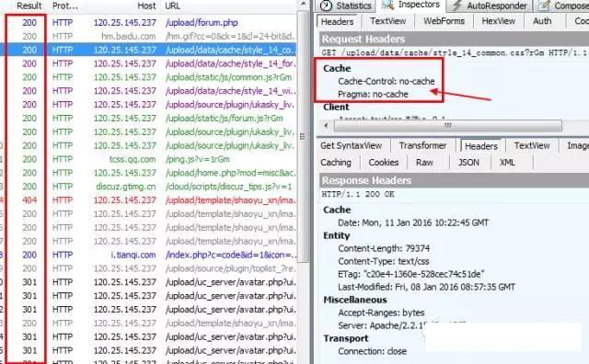This screenshot has height=364, width=589.
Task: Switch to the Raw response tab
Action: (x=424, y=163)
